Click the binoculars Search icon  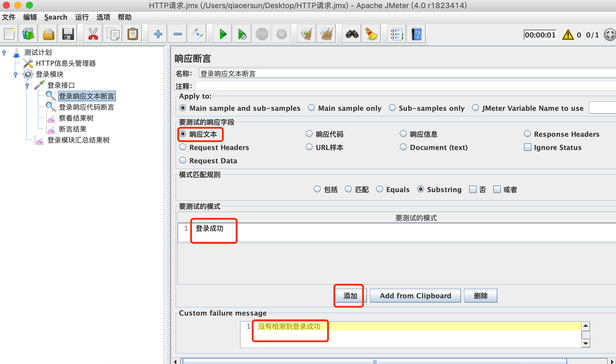point(352,34)
